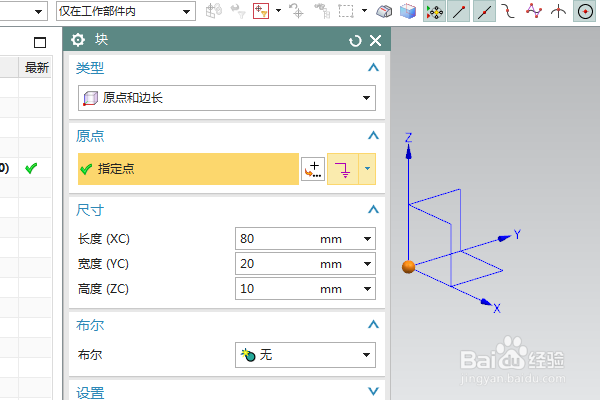Screen dimensions: 600x400
Task: Click the Z axis arrowhead
Action: pyautogui.click(x=409, y=152)
